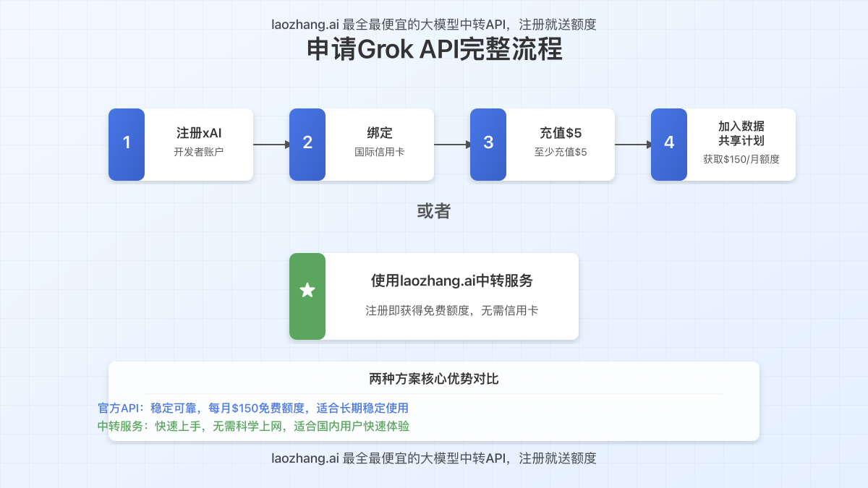Select the blue step 2 number badge
The width and height of the screenshot is (868, 488).
point(307,145)
